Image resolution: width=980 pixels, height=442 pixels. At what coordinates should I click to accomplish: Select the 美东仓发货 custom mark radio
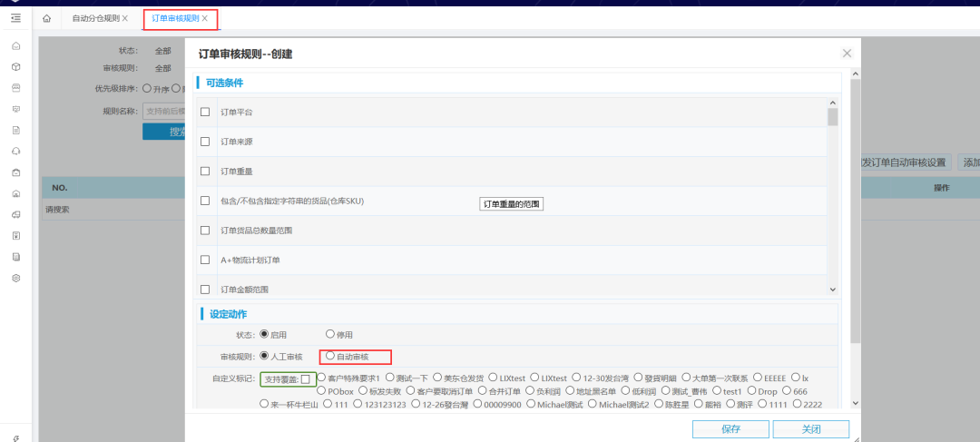(x=437, y=378)
